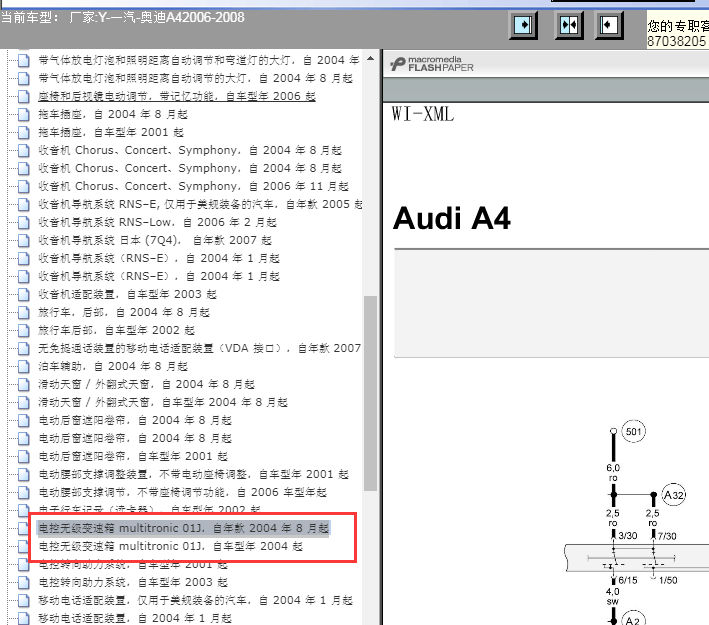Open 带气体放电灯泡...和弯道灯的大灯 entry

coord(199,60)
